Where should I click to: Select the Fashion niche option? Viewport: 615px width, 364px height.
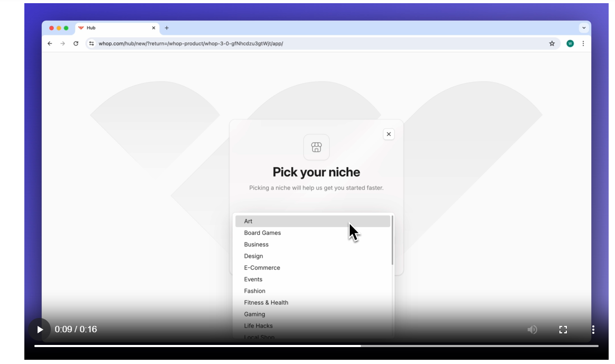pyautogui.click(x=313, y=291)
